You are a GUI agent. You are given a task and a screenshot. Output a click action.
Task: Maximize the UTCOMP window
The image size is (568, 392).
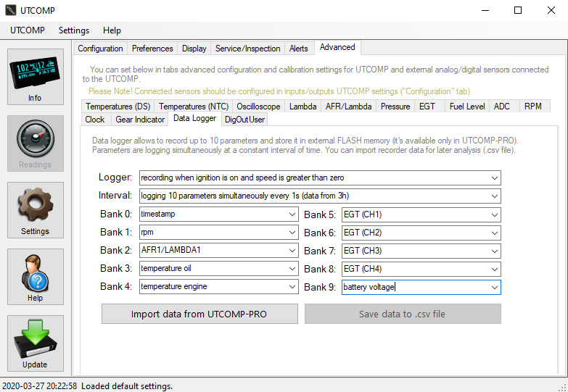[518, 10]
